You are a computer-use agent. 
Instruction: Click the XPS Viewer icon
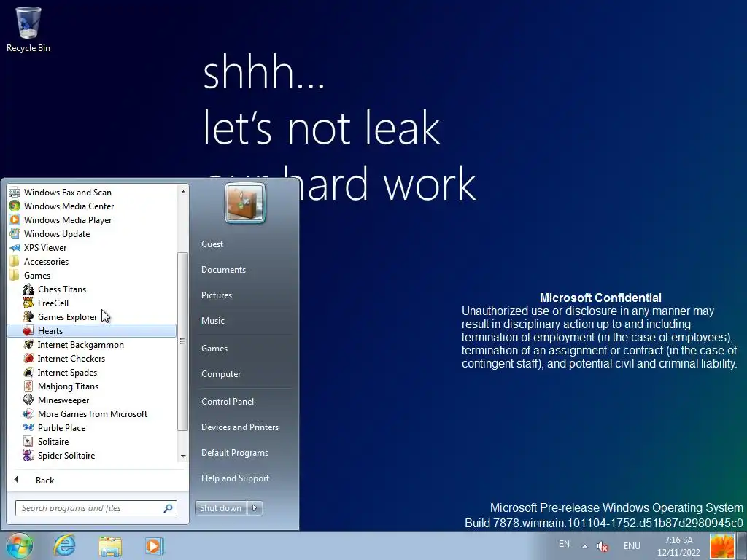pos(15,248)
